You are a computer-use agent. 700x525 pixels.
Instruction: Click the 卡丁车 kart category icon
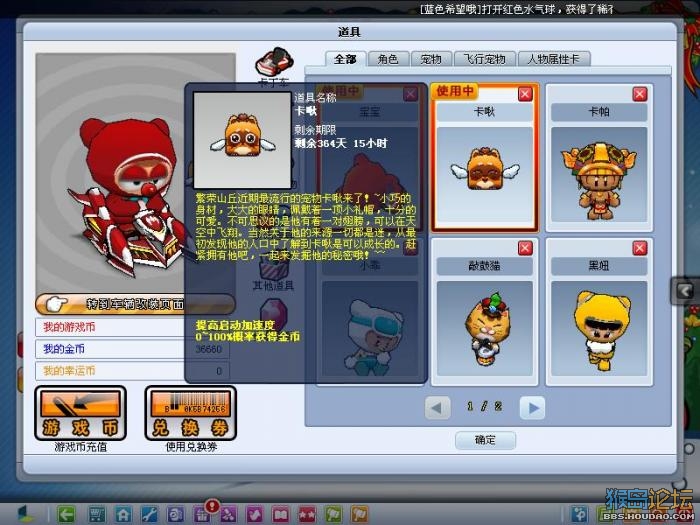[274, 62]
